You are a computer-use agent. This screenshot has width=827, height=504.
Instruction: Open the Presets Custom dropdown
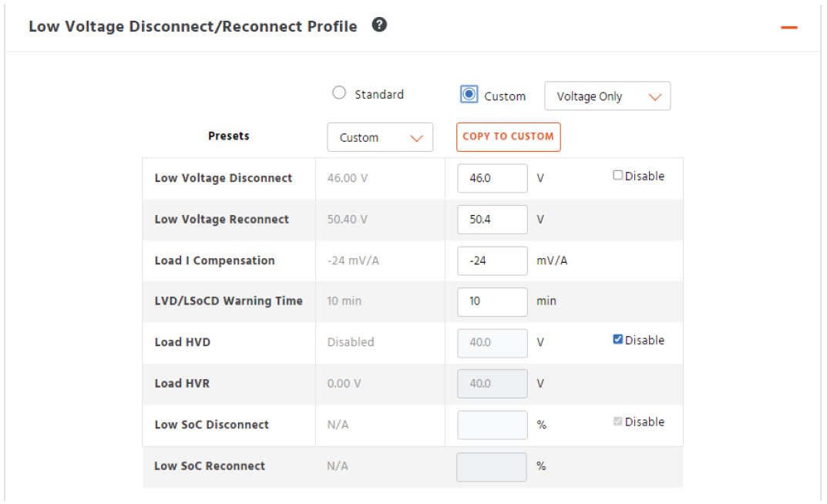tap(380, 137)
